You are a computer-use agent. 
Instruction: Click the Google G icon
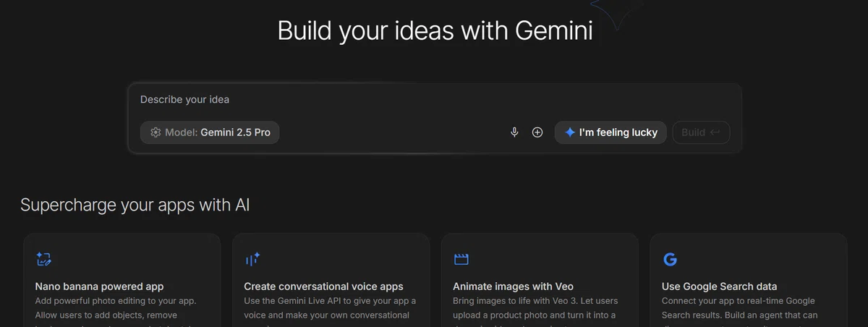tap(670, 259)
